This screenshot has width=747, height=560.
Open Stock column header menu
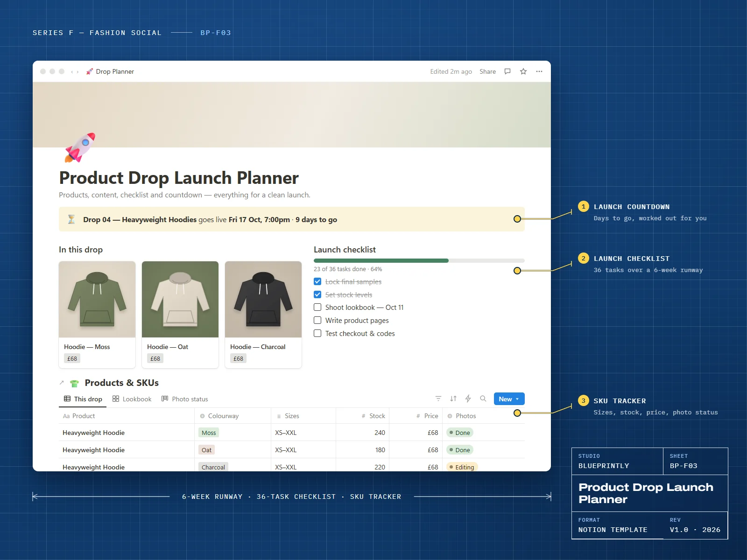pos(362,416)
